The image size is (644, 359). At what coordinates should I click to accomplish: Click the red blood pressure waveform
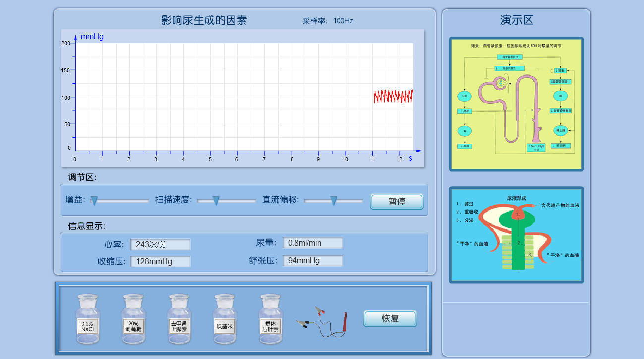coord(393,96)
